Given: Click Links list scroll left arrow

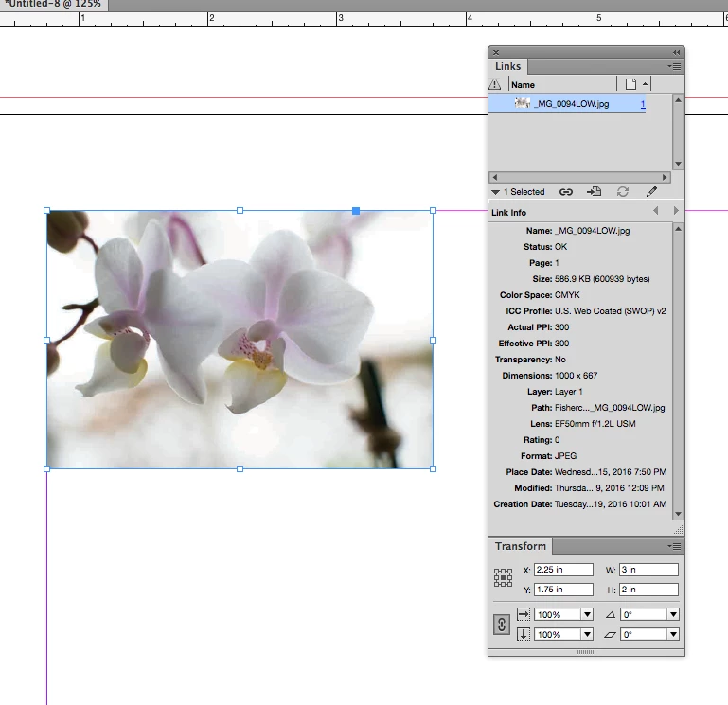Looking at the screenshot, I should pos(495,177).
